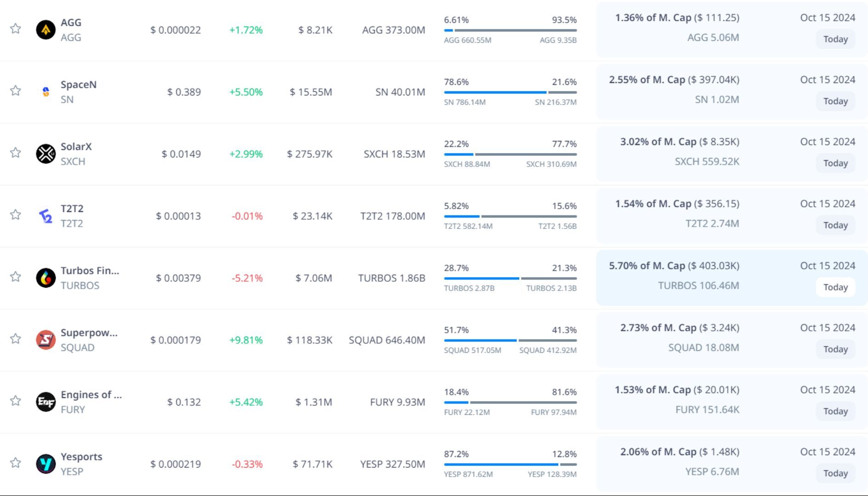
Task: Click the T2T2 unlock event card
Action: pos(732,215)
